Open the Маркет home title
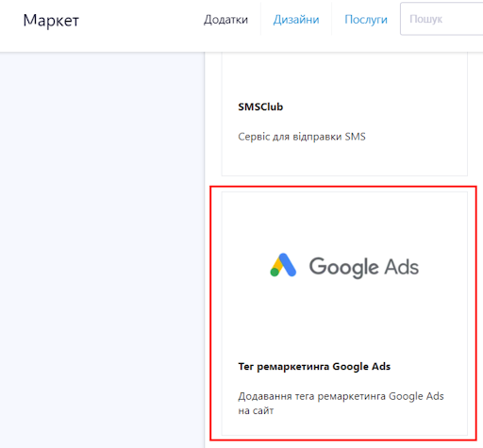Viewport: 483px width, 448px height. [x=51, y=21]
